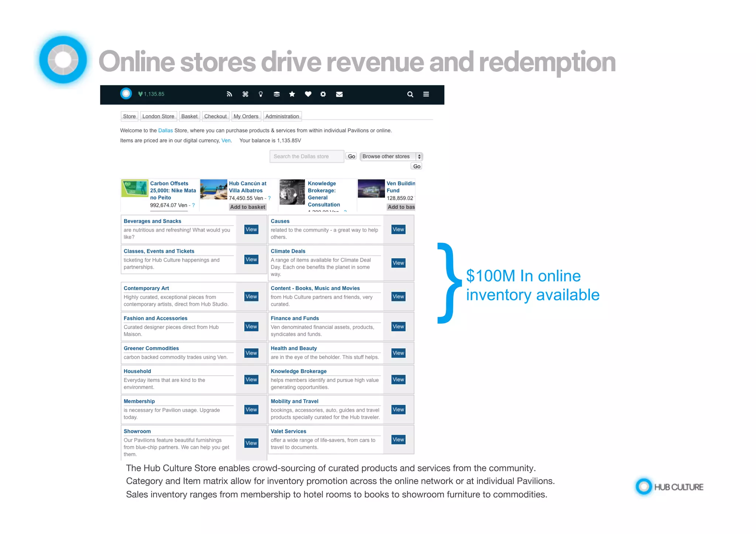This screenshot has width=756, height=534.
Task: Click the Hub Culture logo in navbar
Action: coord(126,94)
